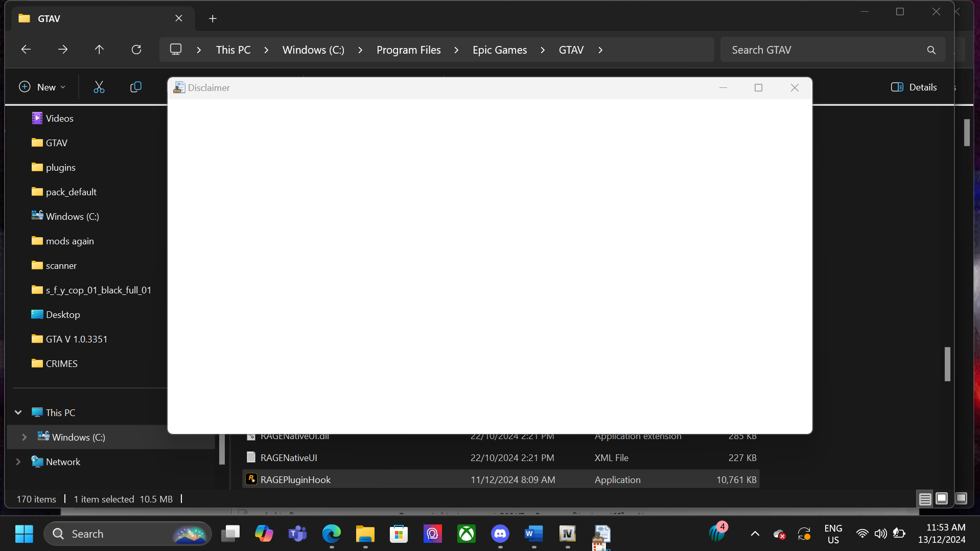Click the tray icon with the 4 badge
Viewport: 980px width, 551px height.
coord(718,533)
